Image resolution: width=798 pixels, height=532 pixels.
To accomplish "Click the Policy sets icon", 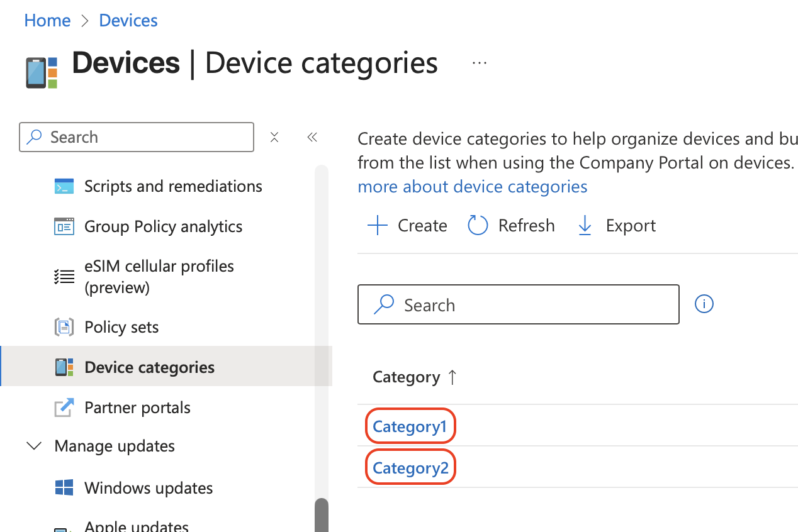I will pos(64,328).
